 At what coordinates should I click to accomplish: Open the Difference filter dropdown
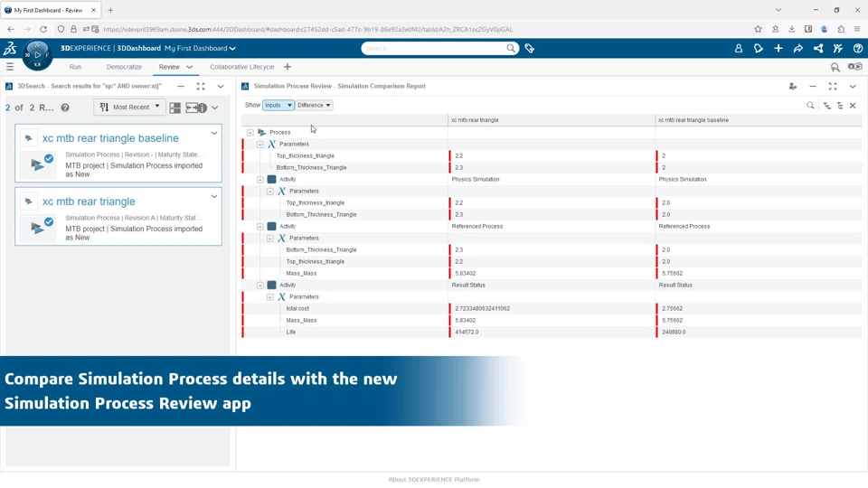point(314,105)
